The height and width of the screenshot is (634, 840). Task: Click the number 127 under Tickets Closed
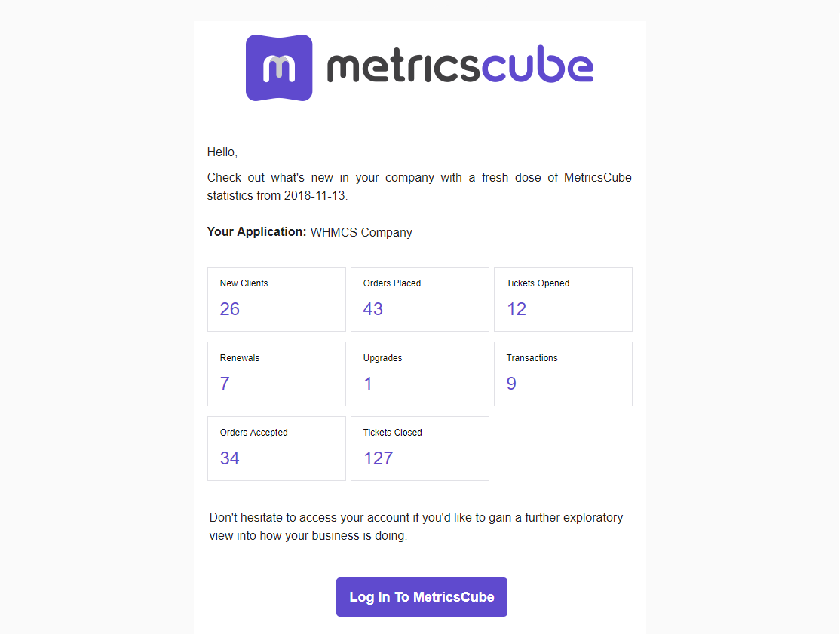tap(379, 458)
